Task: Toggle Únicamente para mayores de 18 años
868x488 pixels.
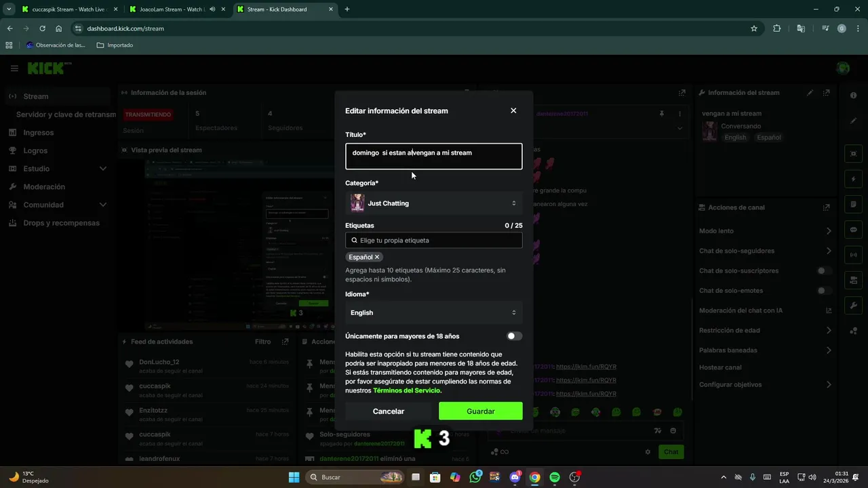Action: (x=515, y=336)
